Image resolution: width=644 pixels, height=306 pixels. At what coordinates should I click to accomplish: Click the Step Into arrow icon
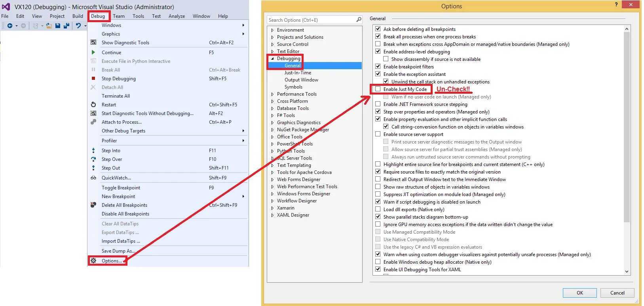[x=93, y=150]
